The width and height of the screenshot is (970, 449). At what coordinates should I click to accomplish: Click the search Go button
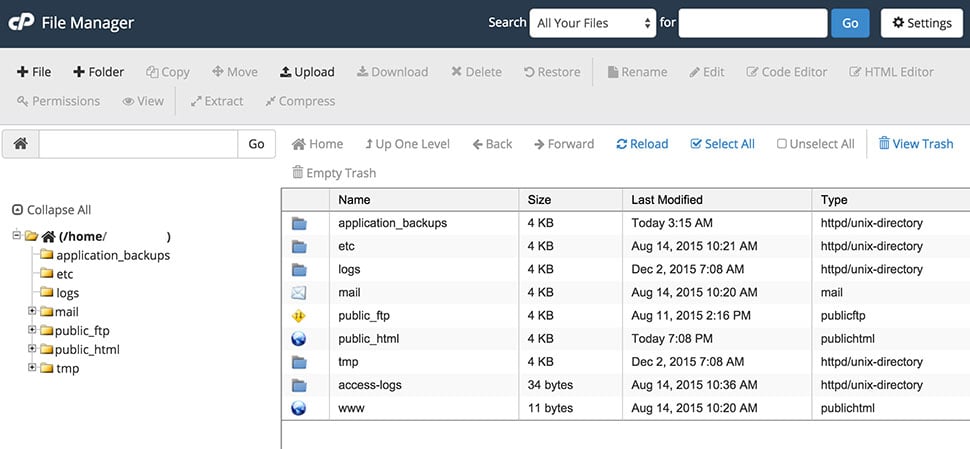850,24
